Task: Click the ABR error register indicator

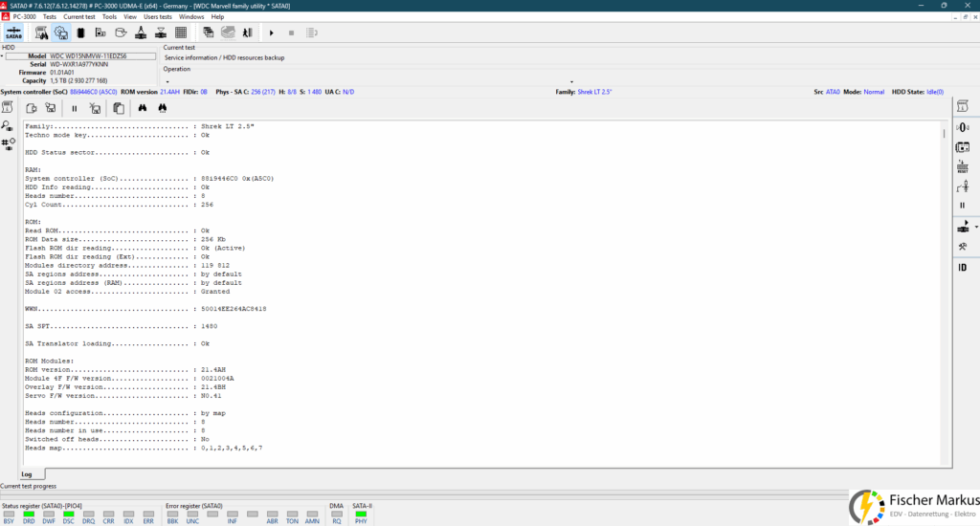Action: click(x=273, y=515)
